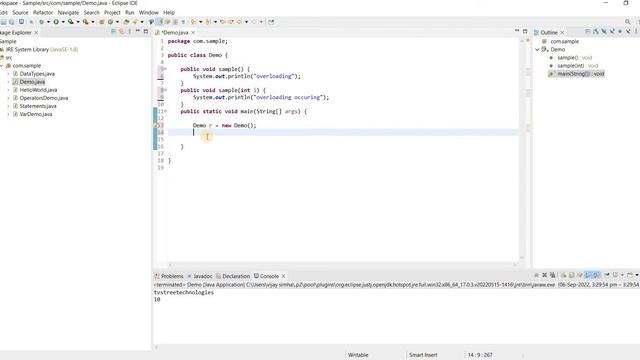Switch to the Problems tab
This screenshot has height=360, width=640.
[x=169, y=276]
